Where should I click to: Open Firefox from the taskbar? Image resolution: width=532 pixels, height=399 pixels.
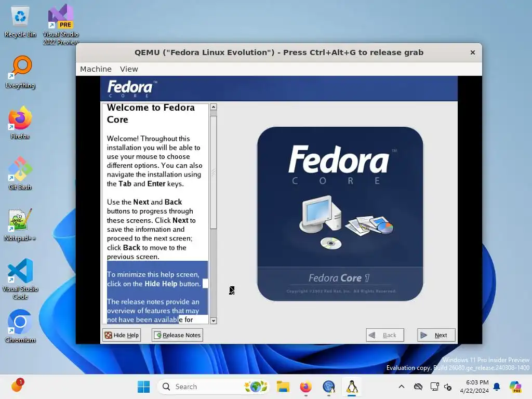(305, 387)
